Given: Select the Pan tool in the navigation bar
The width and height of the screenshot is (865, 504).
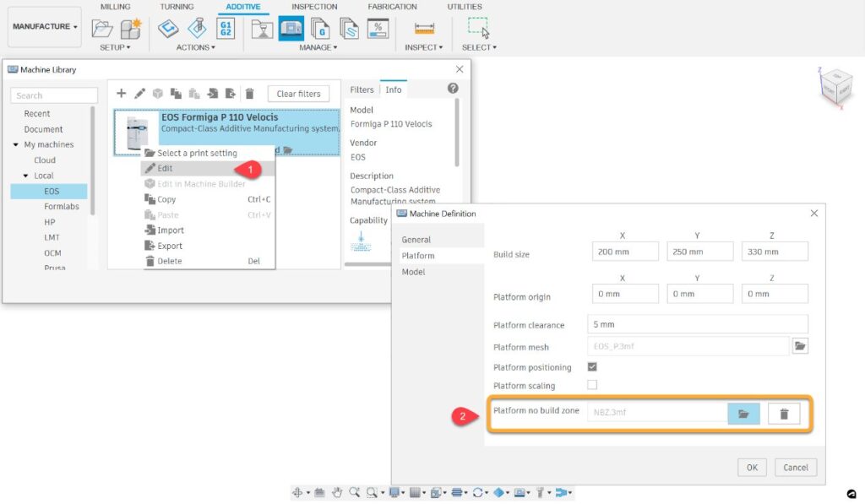Looking at the screenshot, I should (x=335, y=491).
